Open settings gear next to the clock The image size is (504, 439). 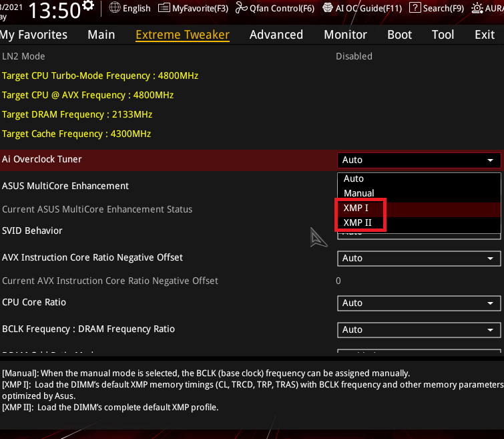pyautogui.click(x=88, y=5)
